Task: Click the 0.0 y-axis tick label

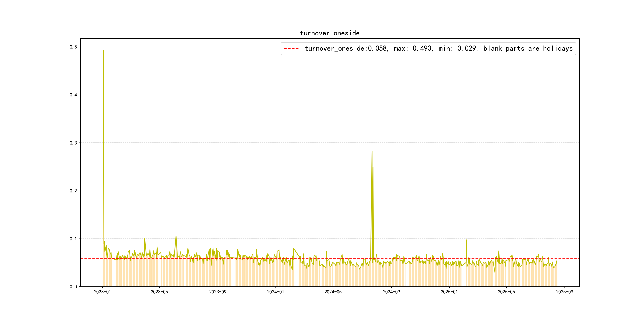Action: pyautogui.click(x=73, y=287)
